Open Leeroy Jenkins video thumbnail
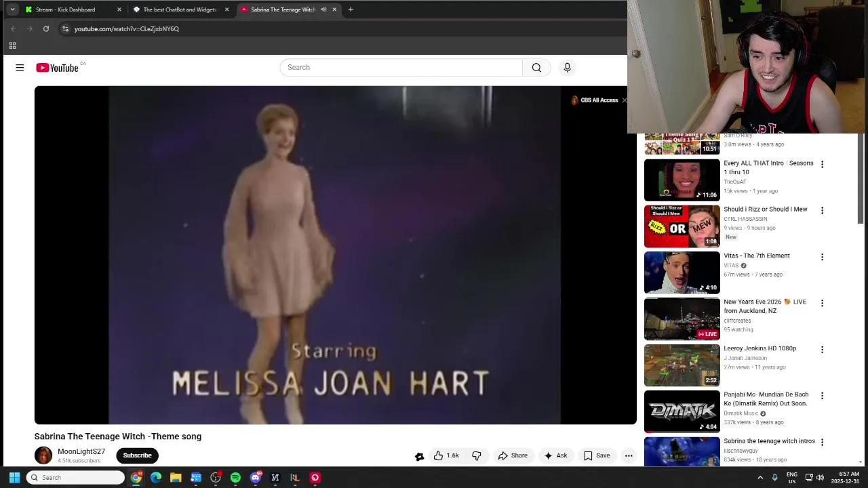The width and height of the screenshot is (868, 488). pyautogui.click(x=682, y=365)
